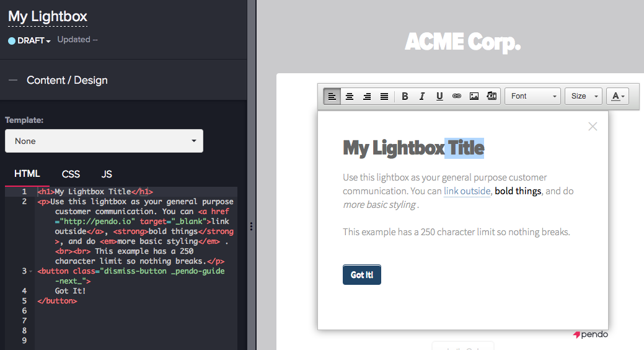Close the lightbox with the X icon

pos(593,126)
